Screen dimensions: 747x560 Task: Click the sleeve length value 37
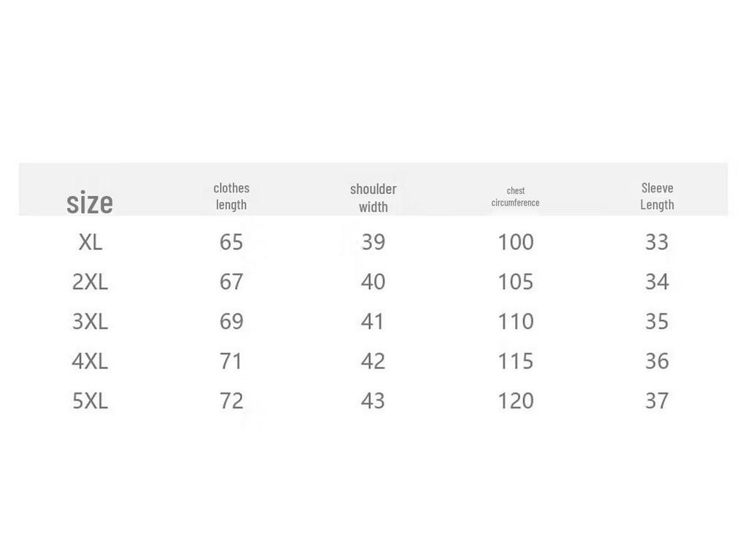[657, 401]
